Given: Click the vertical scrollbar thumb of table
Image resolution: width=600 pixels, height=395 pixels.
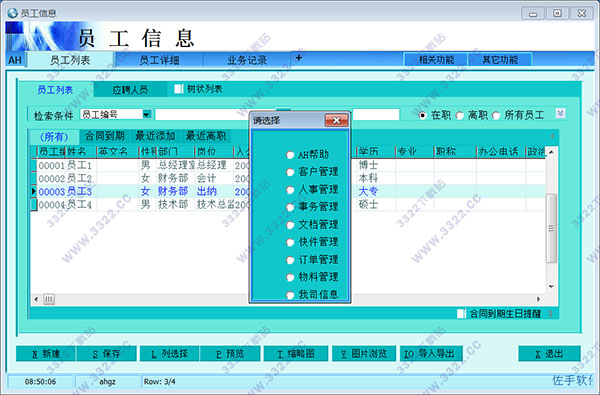Looking at the screenshot, I should 551,229.
